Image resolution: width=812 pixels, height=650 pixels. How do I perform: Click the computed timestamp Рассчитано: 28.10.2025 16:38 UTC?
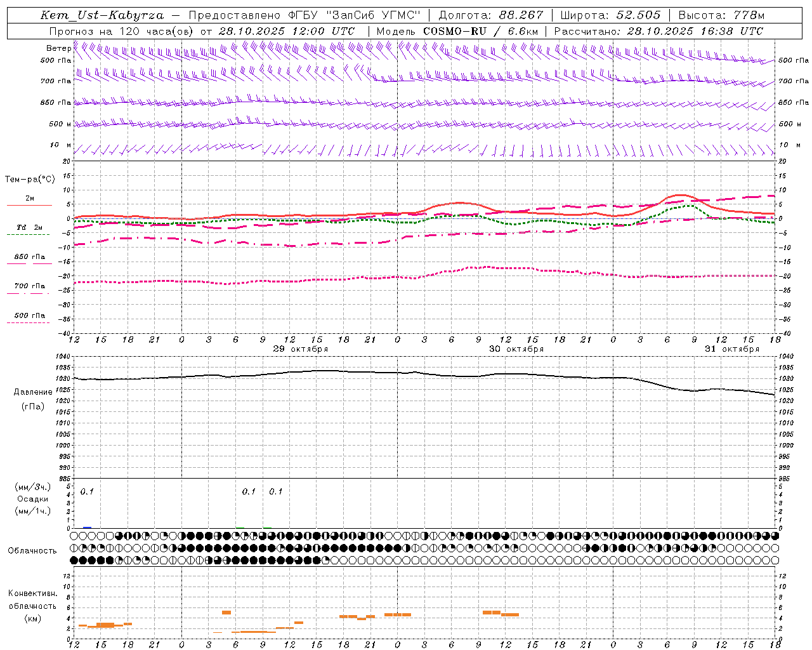(658, 31)
